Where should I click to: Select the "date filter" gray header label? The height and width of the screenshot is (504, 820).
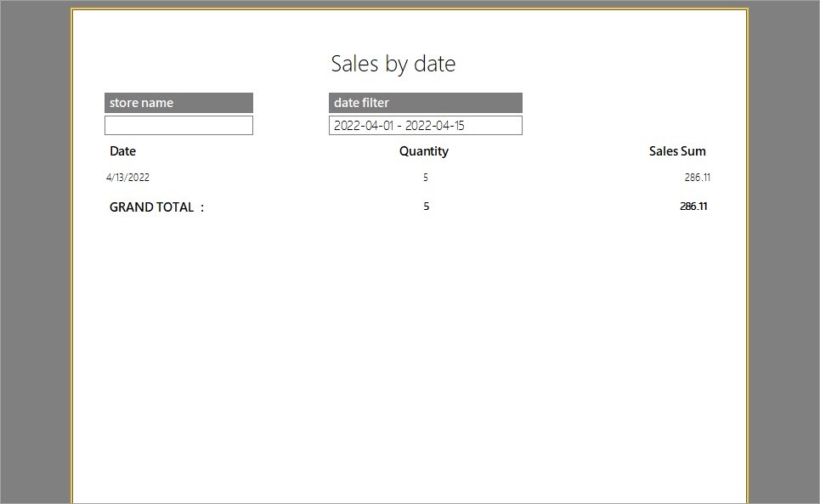pyautogui.click(x=425, y=103)
